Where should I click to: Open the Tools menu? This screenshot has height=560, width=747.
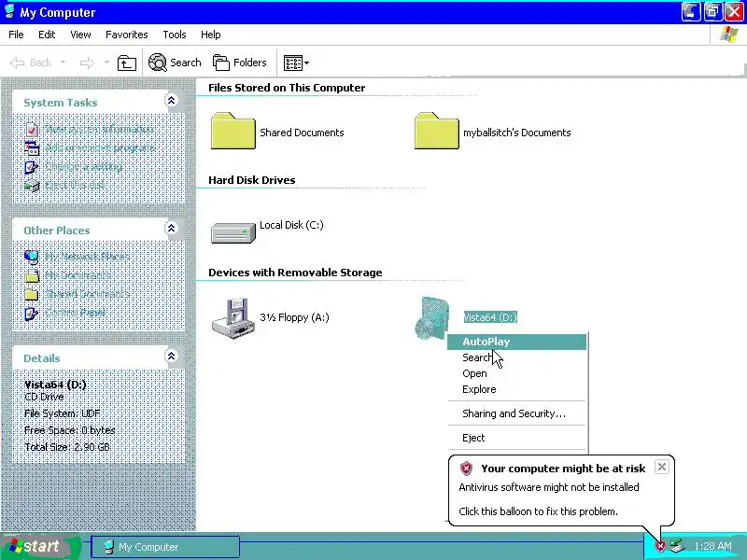(175, 35)
